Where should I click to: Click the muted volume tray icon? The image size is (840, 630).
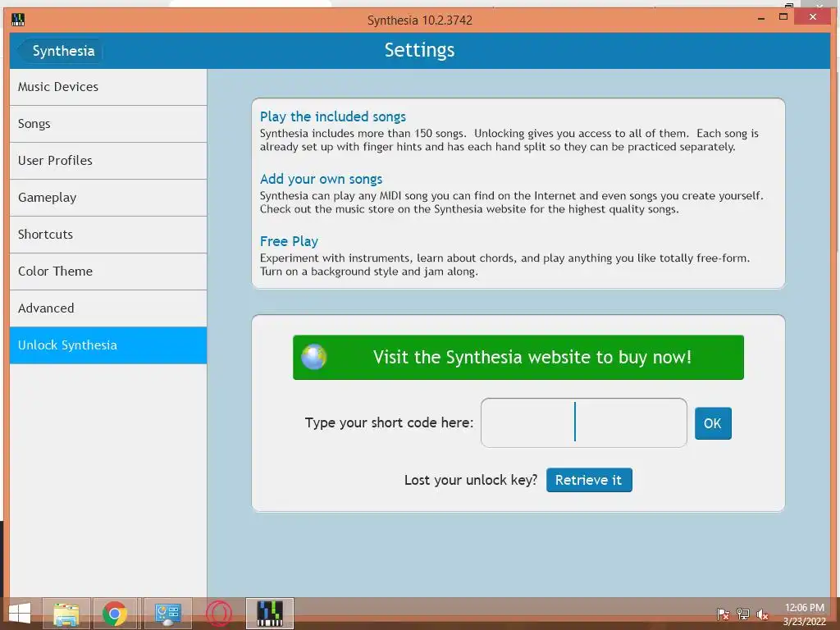[x=762, y=614]
